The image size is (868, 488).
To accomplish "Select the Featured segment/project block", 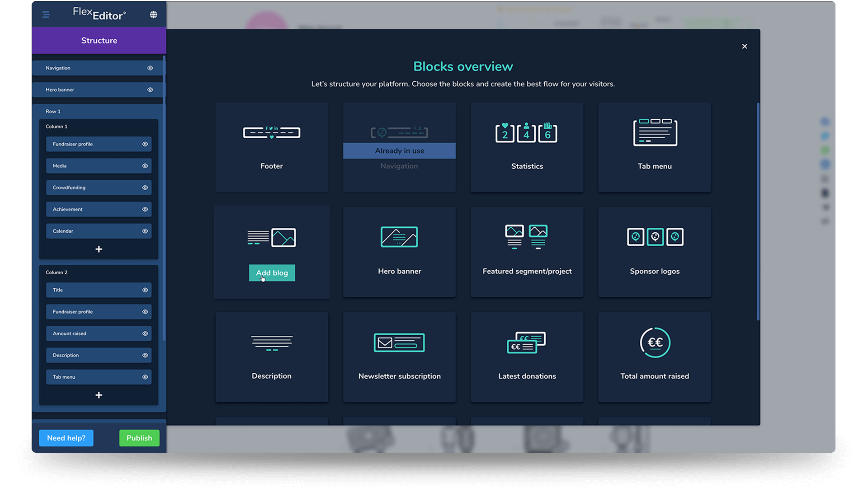I will [x=527, y=252].
